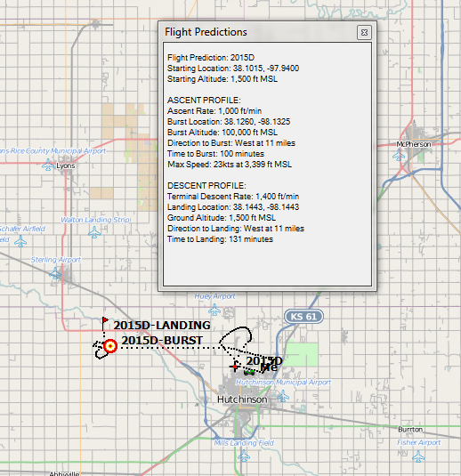Click the Lyons airport plane icon

click(48, 165)
